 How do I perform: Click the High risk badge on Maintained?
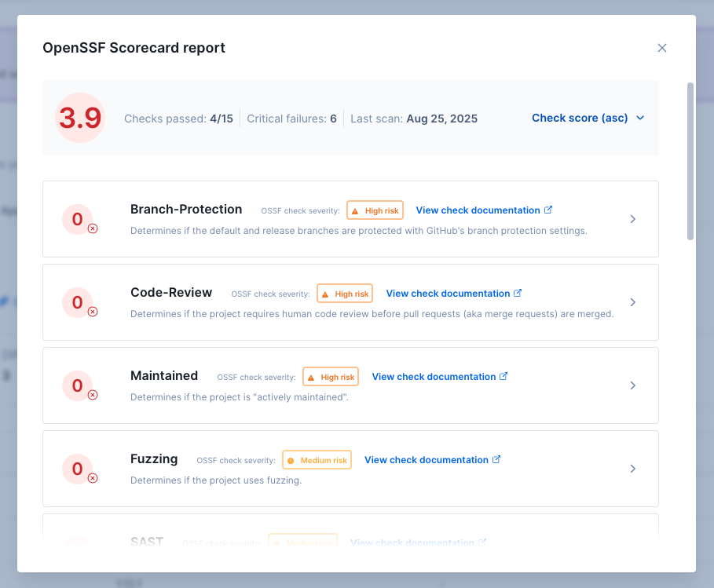coord(331,377)
